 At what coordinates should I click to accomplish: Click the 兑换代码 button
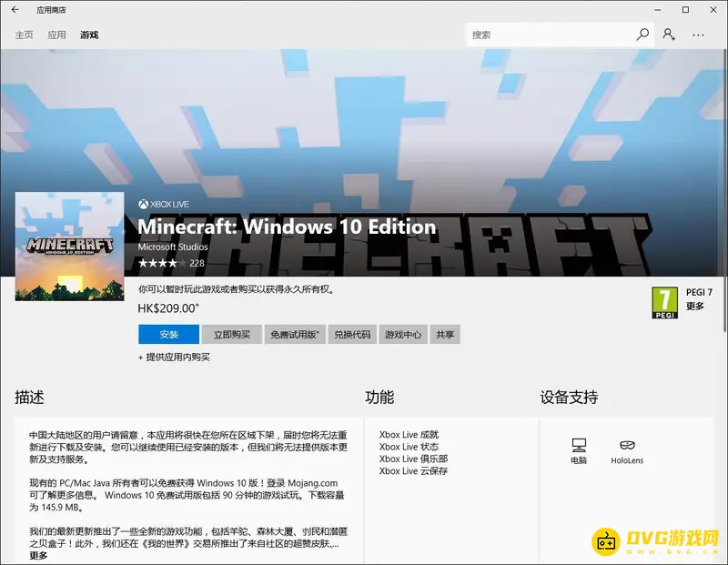pos(352,335)
